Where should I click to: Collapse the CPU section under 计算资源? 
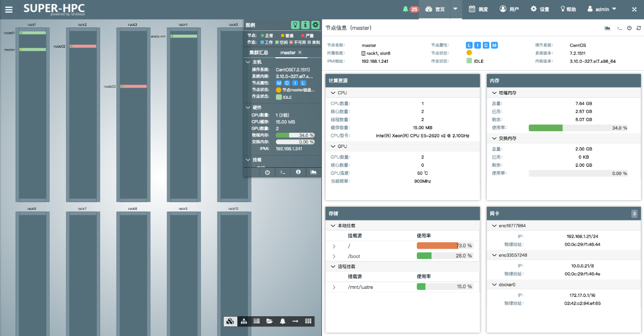(x=333, y=93)
